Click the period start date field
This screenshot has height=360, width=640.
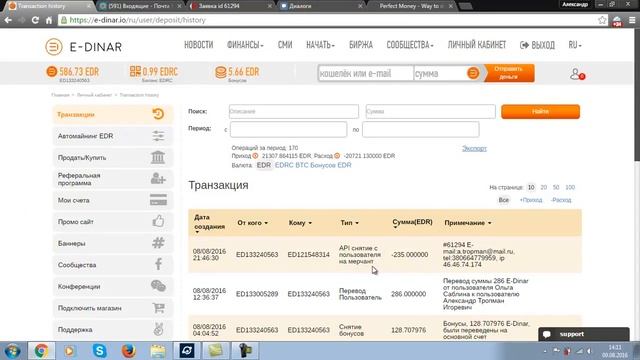pos(289,129)
